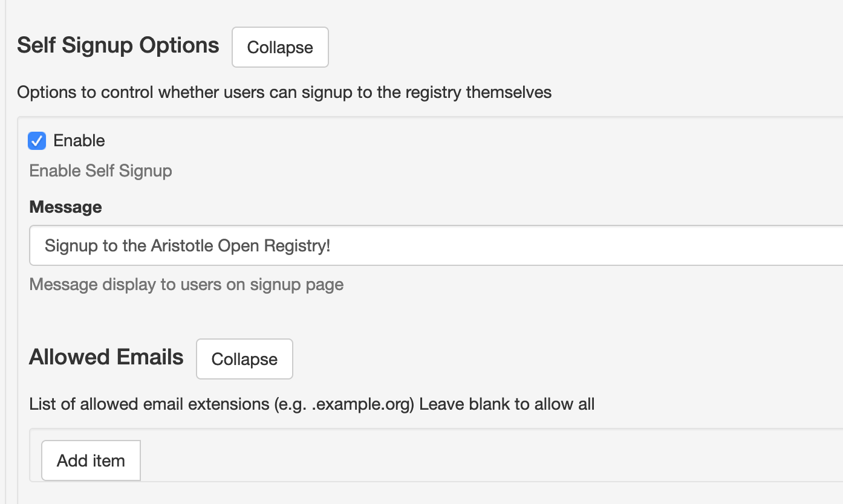Click ".example.org" in the email description

pos(362,404)
